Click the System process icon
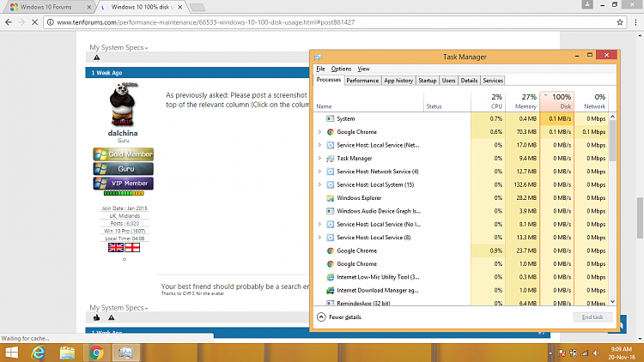Image resolution: width=644 pixels, height=362 pixels. click(x=330, y=118)
